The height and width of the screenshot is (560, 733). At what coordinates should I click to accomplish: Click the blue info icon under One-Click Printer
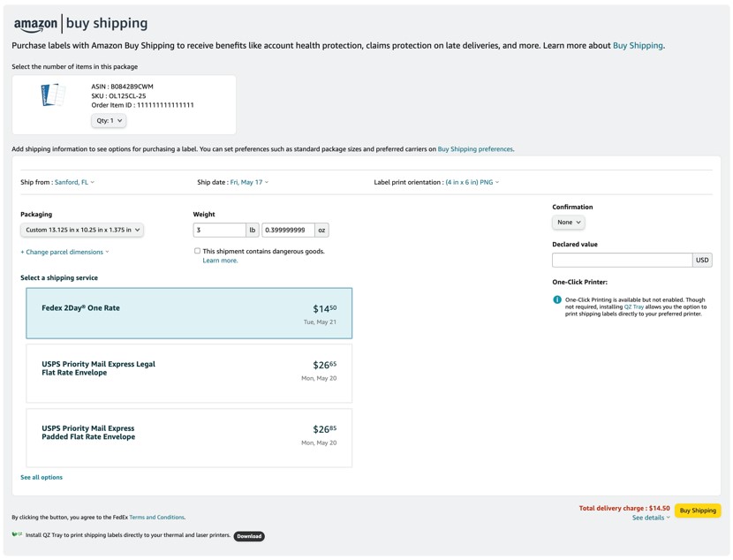point(557,300)
